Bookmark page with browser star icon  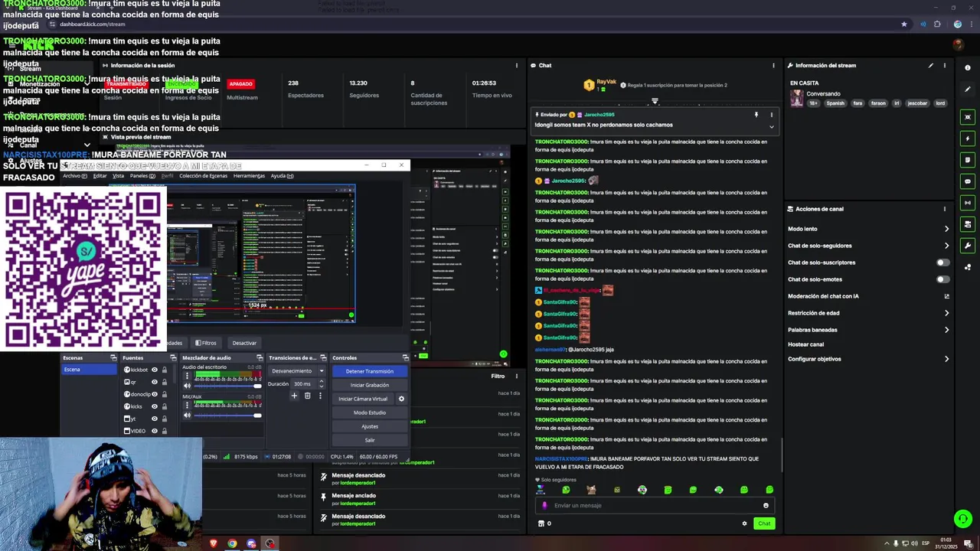click(904, 24)
